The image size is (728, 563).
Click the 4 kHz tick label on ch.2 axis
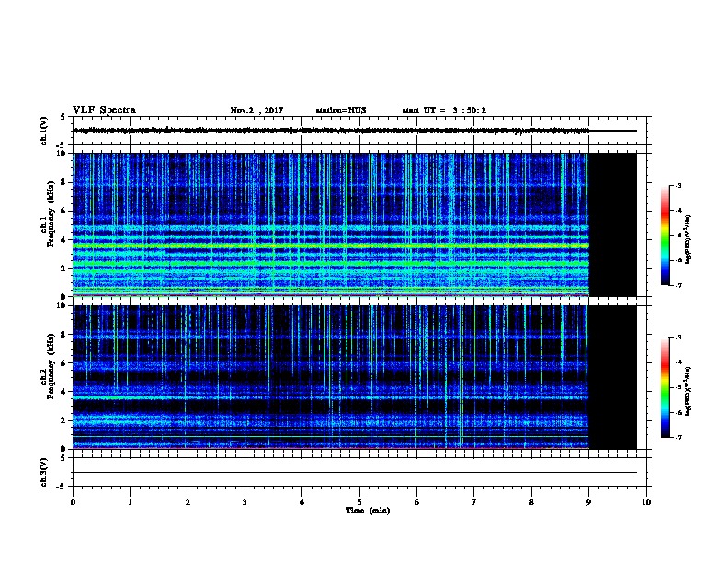[63, 392]
